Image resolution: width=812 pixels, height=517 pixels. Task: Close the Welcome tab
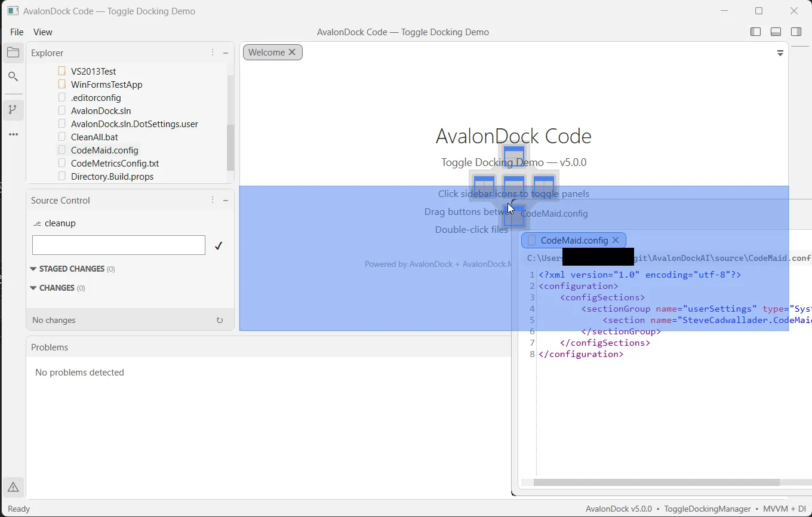pyautogui.click(x=292, y=52)
